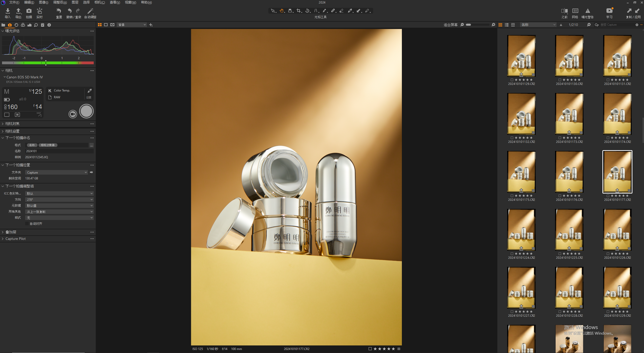Click the exposure evaluation meter bar
Image resolution: width=644 pixels, height=353 pixels.
(x=48, y=63)
